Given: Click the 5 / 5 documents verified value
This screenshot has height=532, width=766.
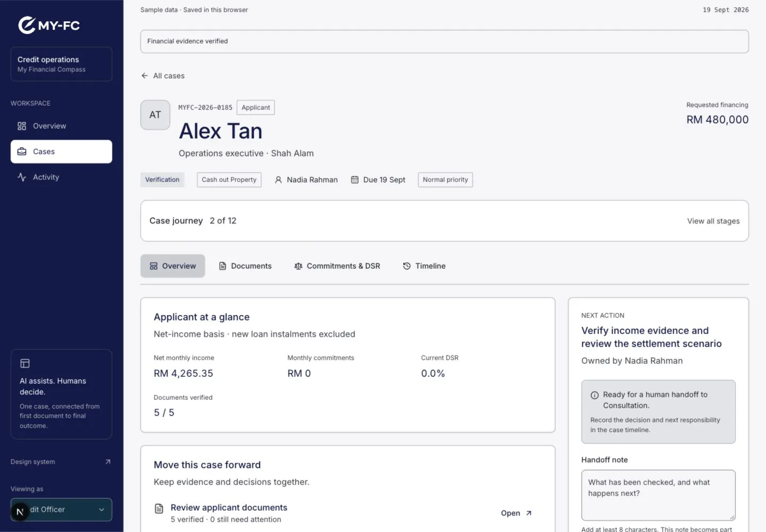Looking at the screenshot, I should pos(164,413).
